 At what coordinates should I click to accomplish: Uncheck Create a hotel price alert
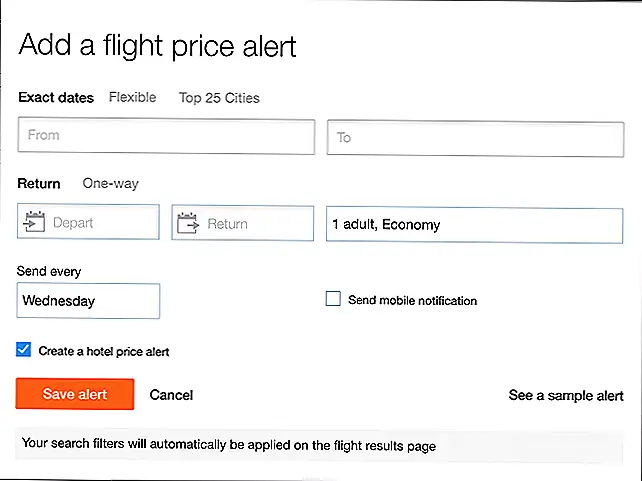(x=23, y=350)
